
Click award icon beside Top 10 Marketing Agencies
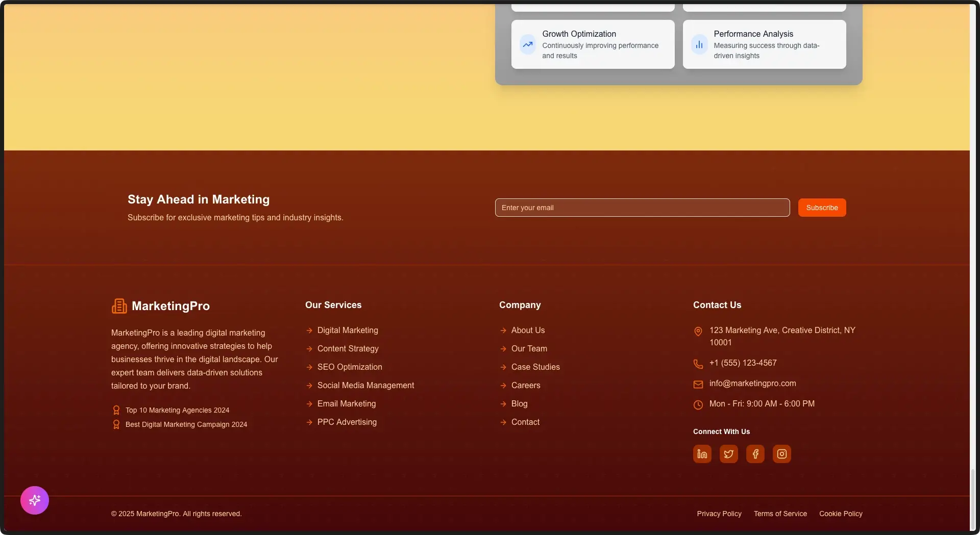116,410
